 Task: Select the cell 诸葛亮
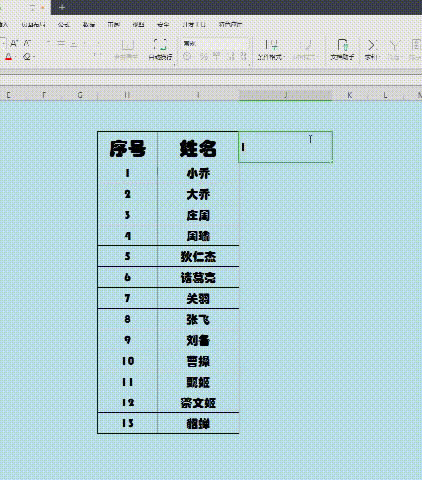198,277
